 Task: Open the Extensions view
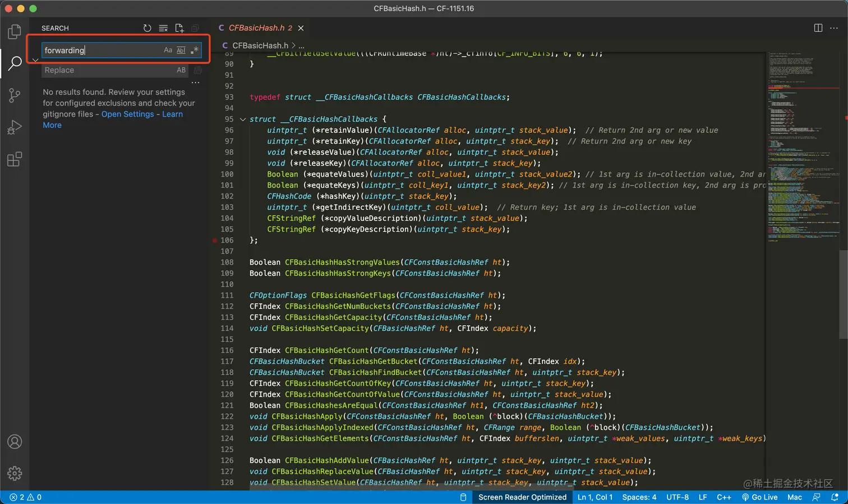pyautogui.click(x=15, y=160)
